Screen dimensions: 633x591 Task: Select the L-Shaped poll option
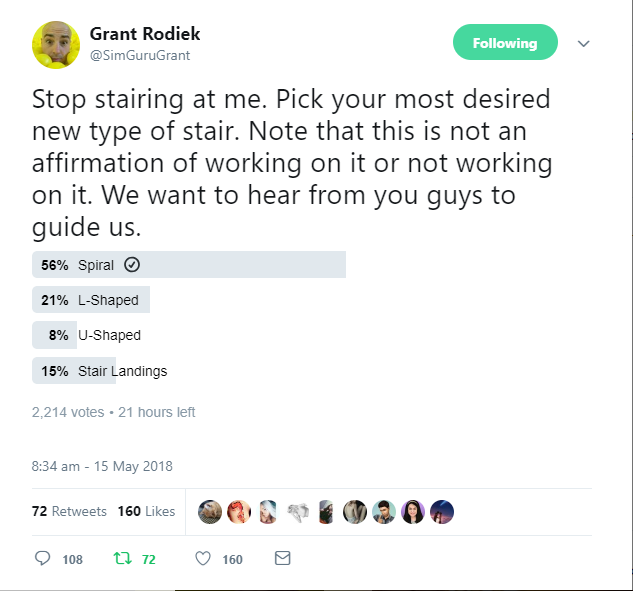tap(91, 300)
